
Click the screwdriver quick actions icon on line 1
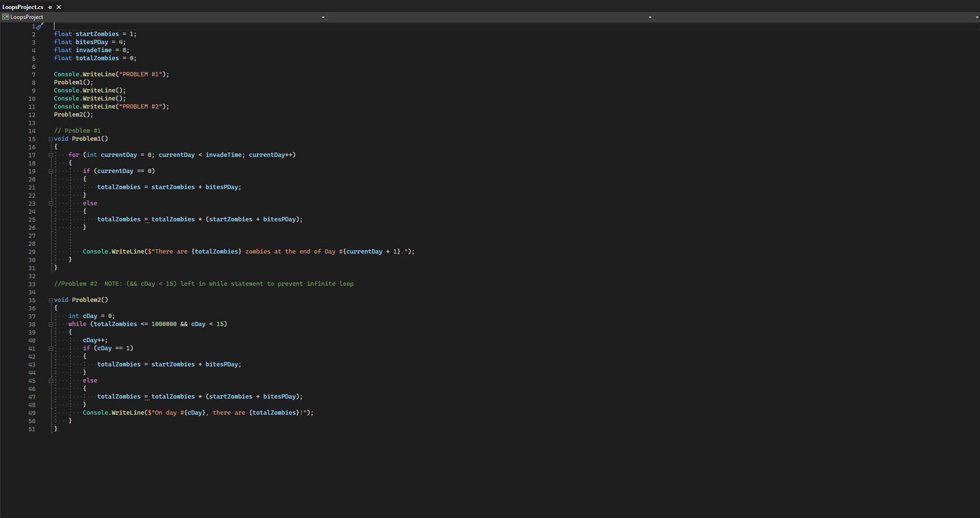tap(40, 27)
